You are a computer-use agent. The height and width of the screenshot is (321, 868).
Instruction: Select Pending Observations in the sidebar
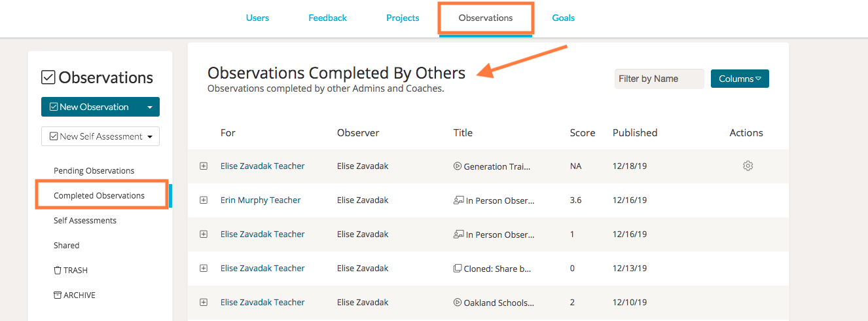(94, 171)
